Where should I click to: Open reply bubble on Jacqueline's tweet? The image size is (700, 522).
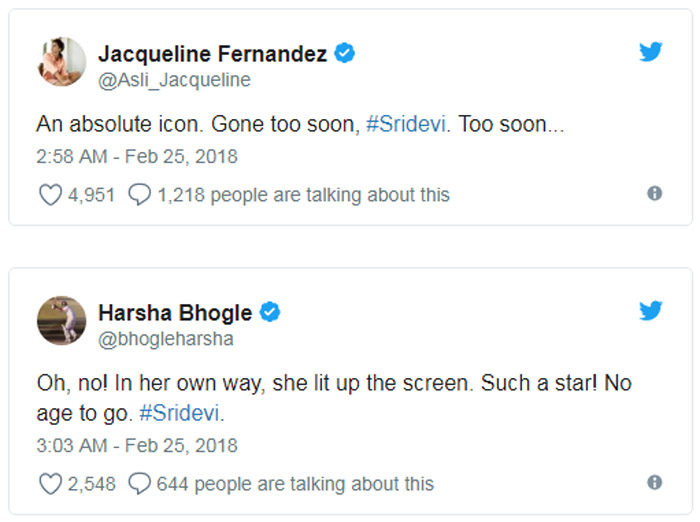140,194
